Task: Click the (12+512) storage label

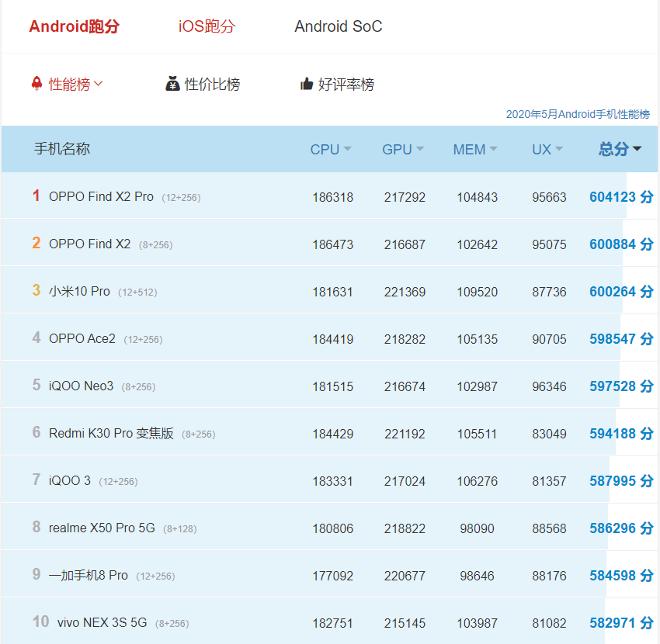Action: (x=137, y=293)
